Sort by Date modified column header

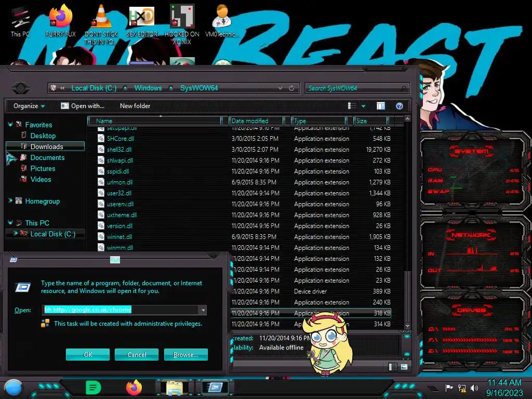[x=256, y=121]
